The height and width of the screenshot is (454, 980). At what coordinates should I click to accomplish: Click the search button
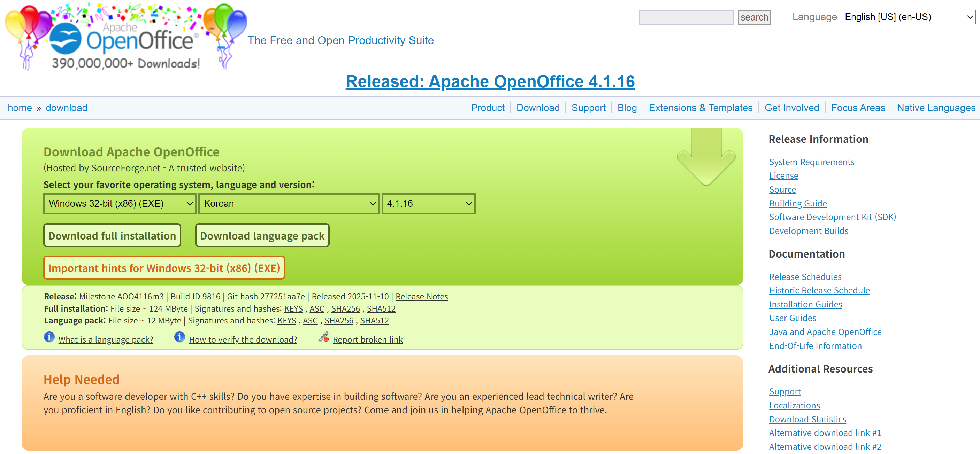(754, 17)
